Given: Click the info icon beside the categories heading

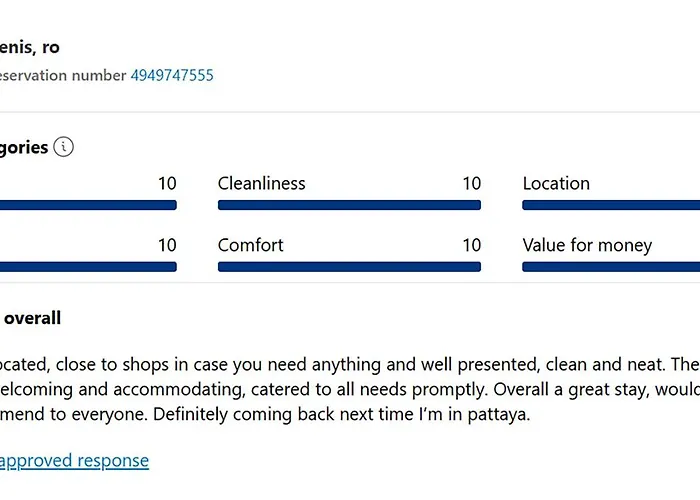Looking at the screenshot, I should (64, 147).
